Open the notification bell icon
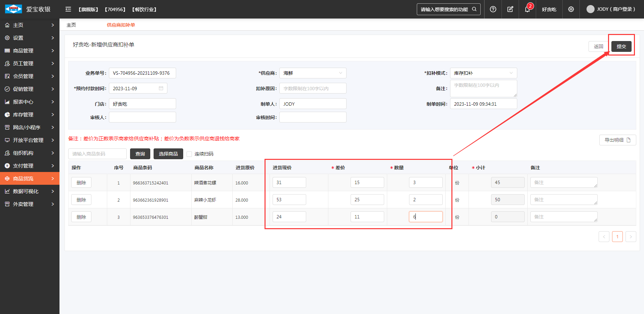This screenshot has width=644, height=314. 527,9
